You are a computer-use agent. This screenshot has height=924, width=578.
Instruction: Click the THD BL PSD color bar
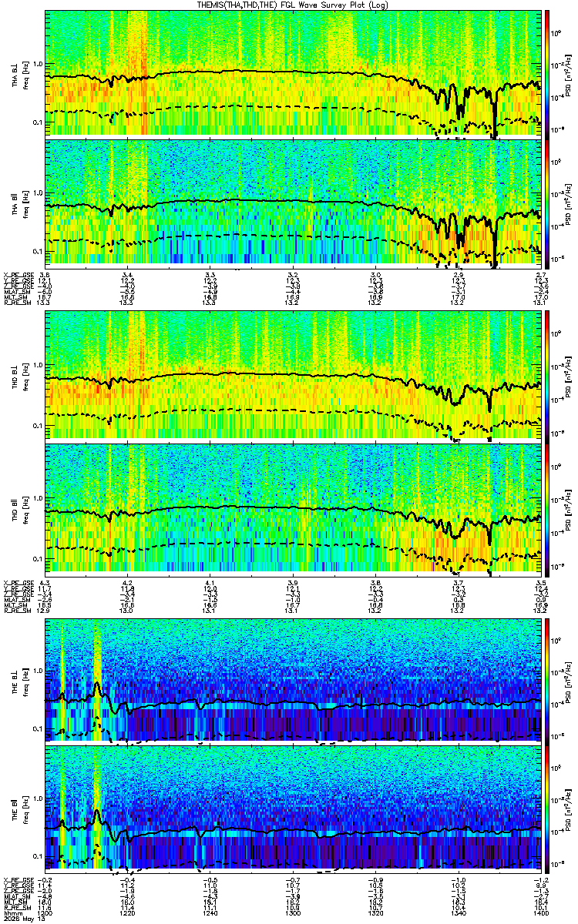point(547,376)
